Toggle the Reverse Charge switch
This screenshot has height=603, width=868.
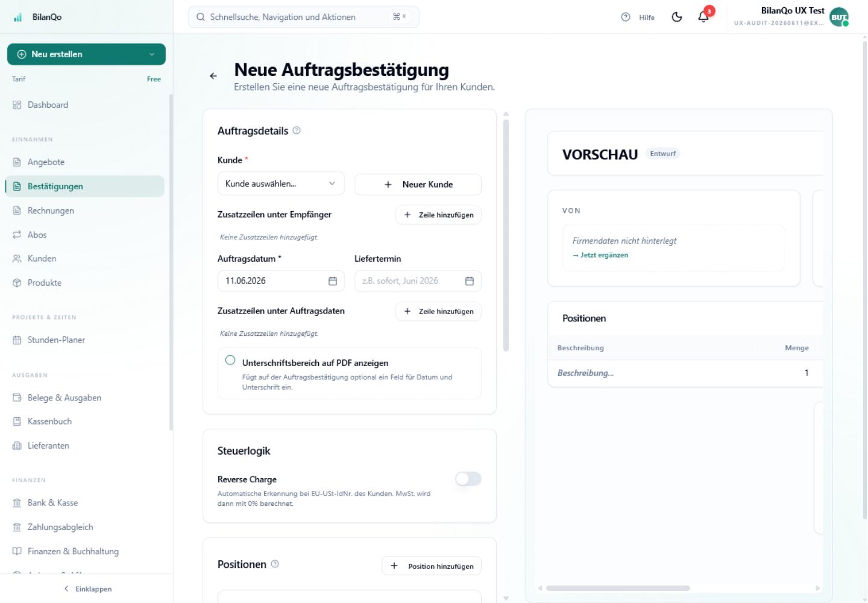coord(468,479)
